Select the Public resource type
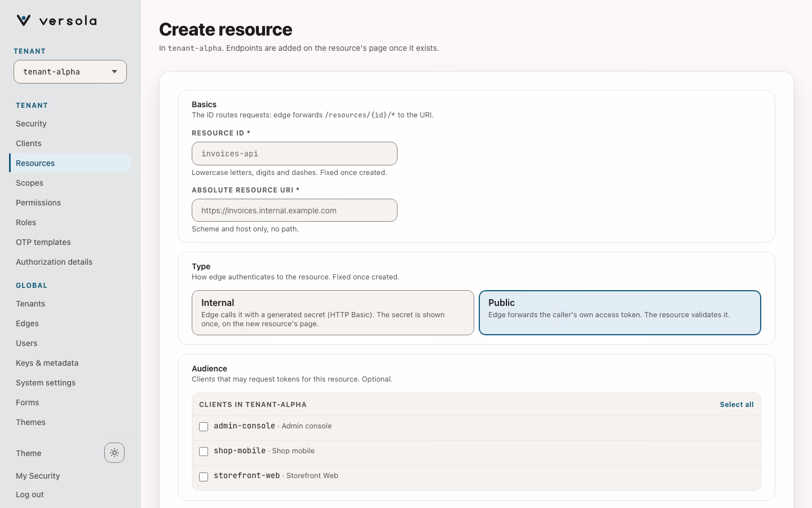This screenshot has height=508, width=812. (x=620, y=313)
